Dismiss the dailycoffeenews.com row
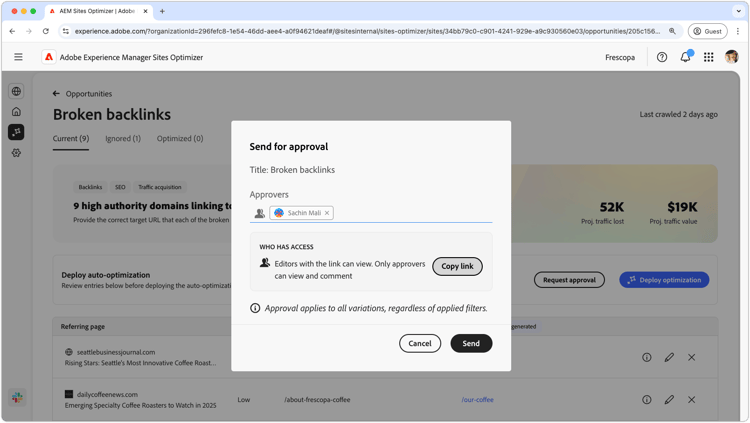This screenshot has height=423, width=750. point(691,399)
